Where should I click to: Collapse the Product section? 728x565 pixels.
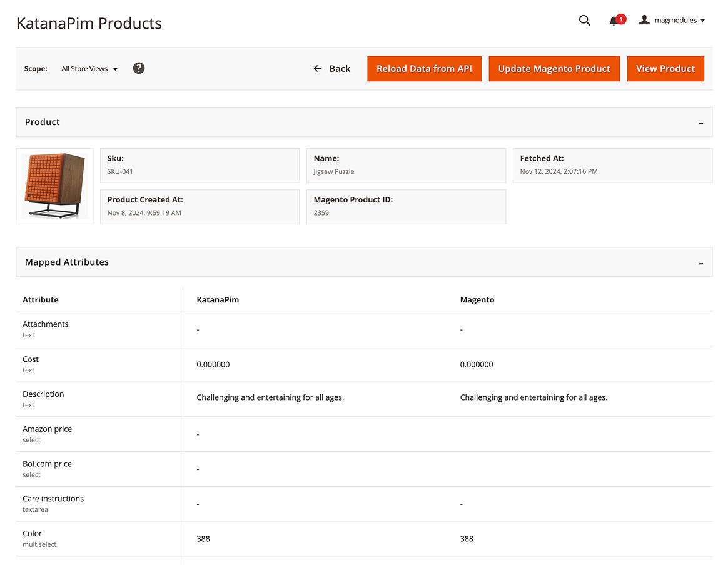(701, 123)
